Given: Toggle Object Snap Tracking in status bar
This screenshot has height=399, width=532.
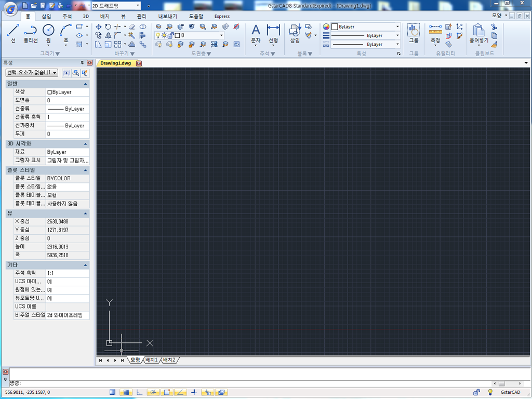Looking at the screenshot, I should click(x=180, y=392).
